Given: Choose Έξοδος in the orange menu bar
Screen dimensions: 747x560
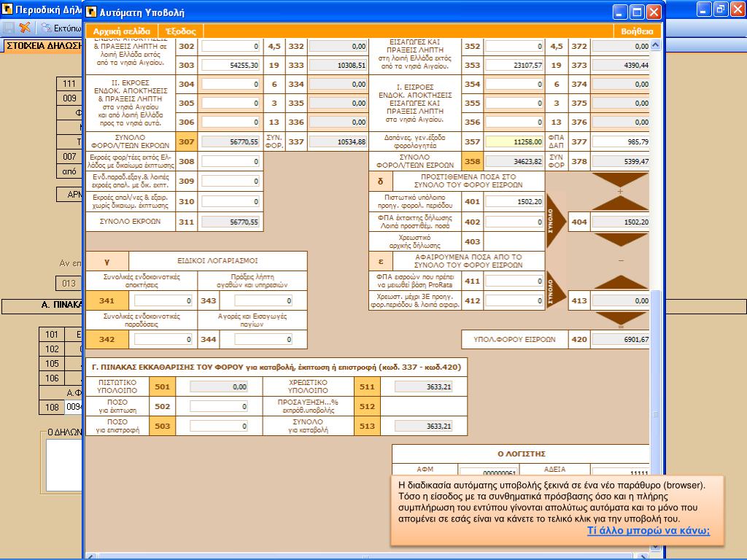Looking at the screenshot, I should (181, 31).
